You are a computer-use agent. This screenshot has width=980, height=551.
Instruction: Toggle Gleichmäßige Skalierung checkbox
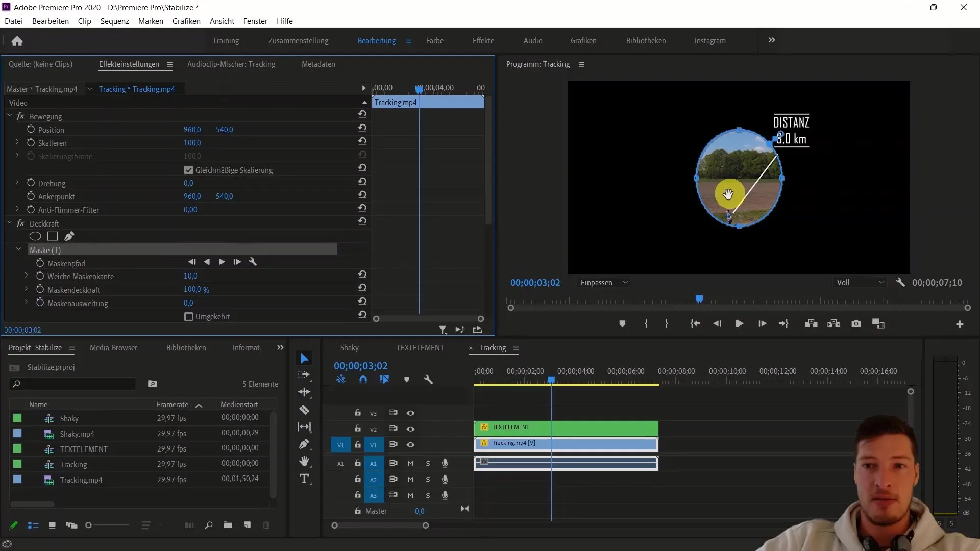pyautogui.click(x=188, y=170)
